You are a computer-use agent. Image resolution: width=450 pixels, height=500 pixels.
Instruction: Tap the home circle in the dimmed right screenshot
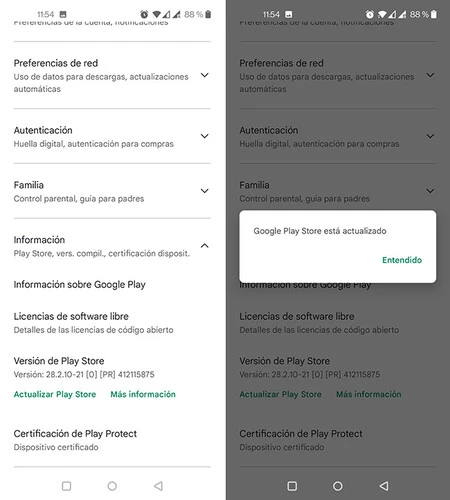pos(338,486)
